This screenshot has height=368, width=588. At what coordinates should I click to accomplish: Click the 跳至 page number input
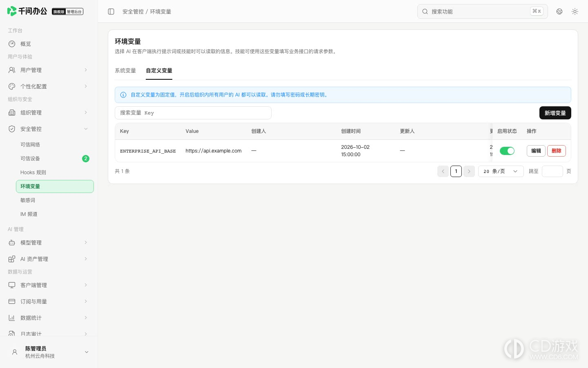(552, 171)
